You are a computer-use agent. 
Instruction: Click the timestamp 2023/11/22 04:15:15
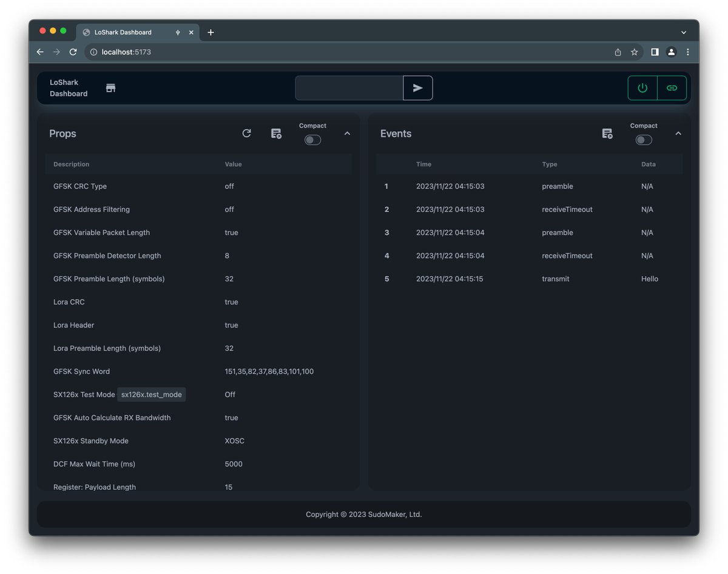450,279
